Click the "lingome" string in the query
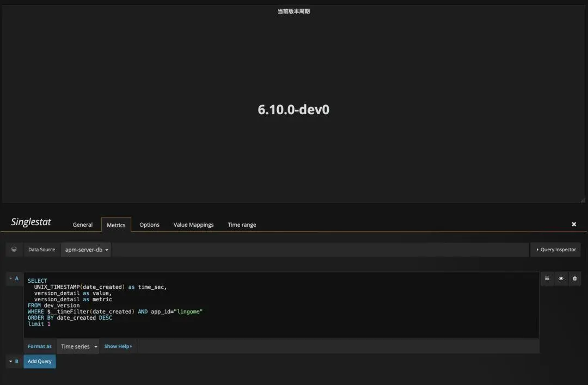The image size is (588, 385). 188,312
